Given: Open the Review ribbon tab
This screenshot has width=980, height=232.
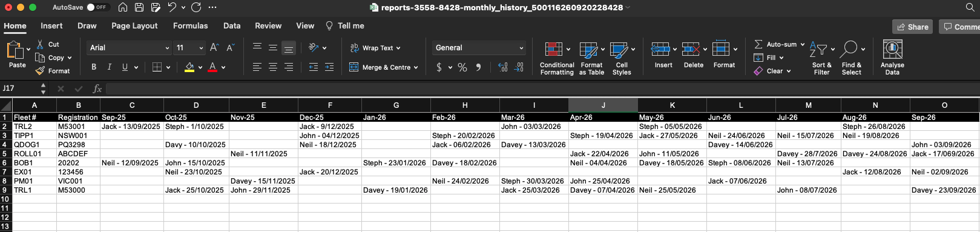Looking at the screenshot, I should 268,25.
